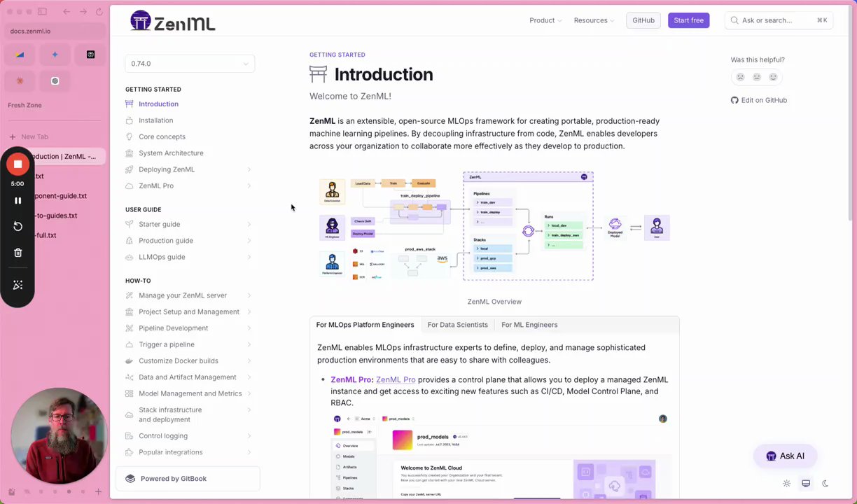The image size is (857, 504).
Task: Open the Resources dropdown menu
Action: click(594, 20)
